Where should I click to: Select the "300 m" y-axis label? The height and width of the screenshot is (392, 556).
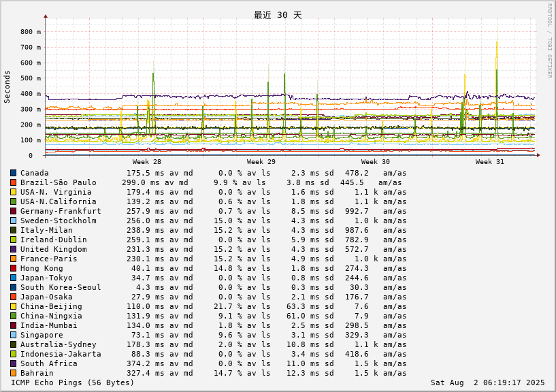click(x=31, y=110)
